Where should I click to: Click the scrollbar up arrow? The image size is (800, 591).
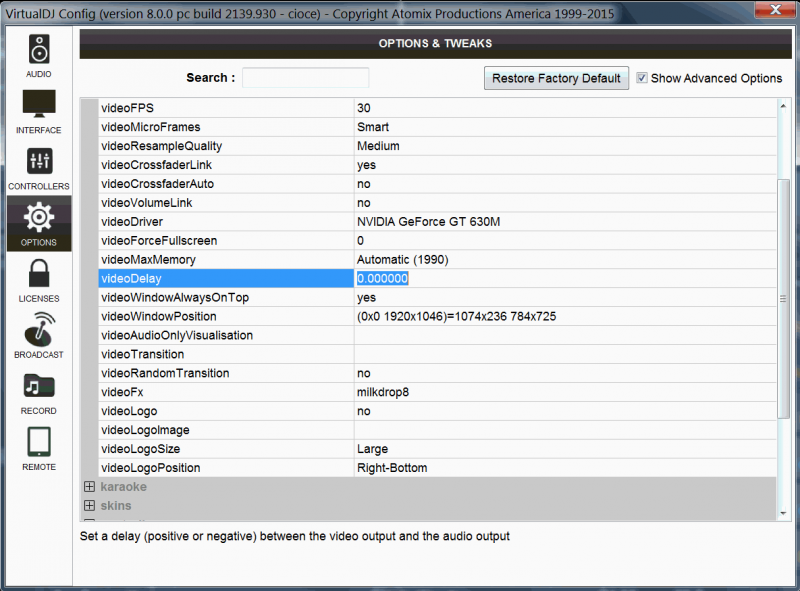point(783,106)
